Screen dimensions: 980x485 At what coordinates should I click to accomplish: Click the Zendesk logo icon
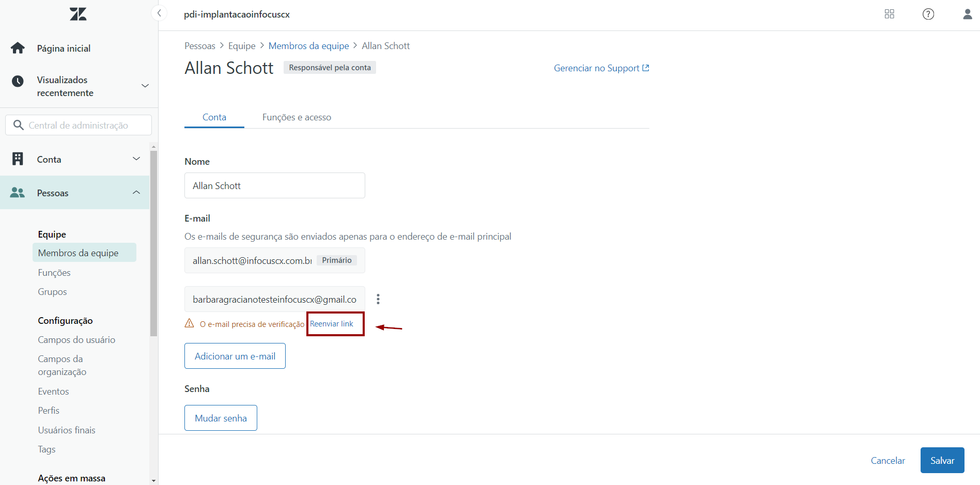click(x=78, y=14)
